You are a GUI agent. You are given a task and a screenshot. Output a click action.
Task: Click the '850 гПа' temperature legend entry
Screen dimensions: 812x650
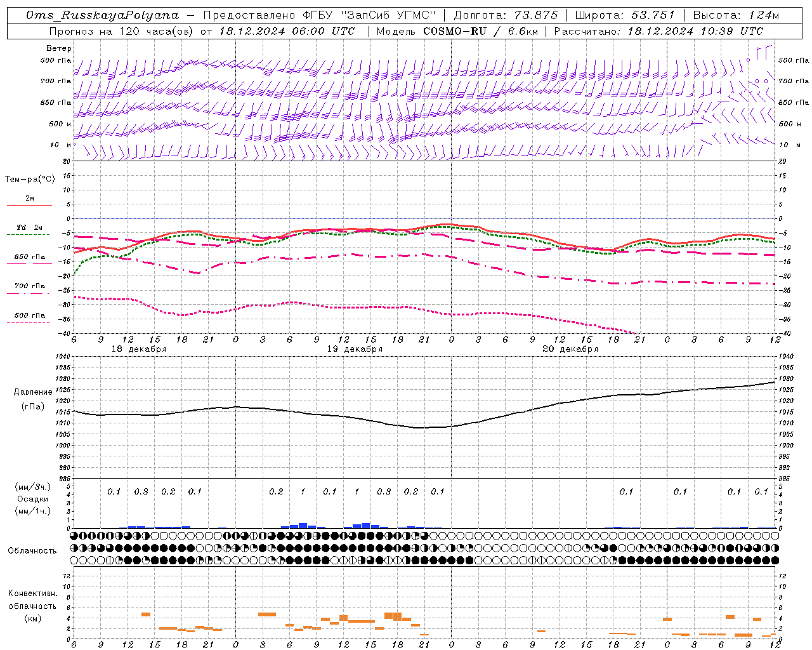(x=30, y=257)
